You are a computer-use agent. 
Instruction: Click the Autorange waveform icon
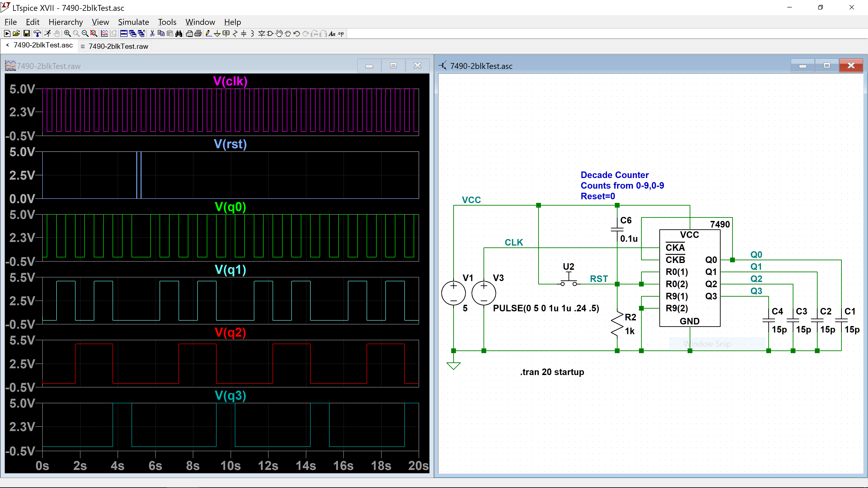104,34
